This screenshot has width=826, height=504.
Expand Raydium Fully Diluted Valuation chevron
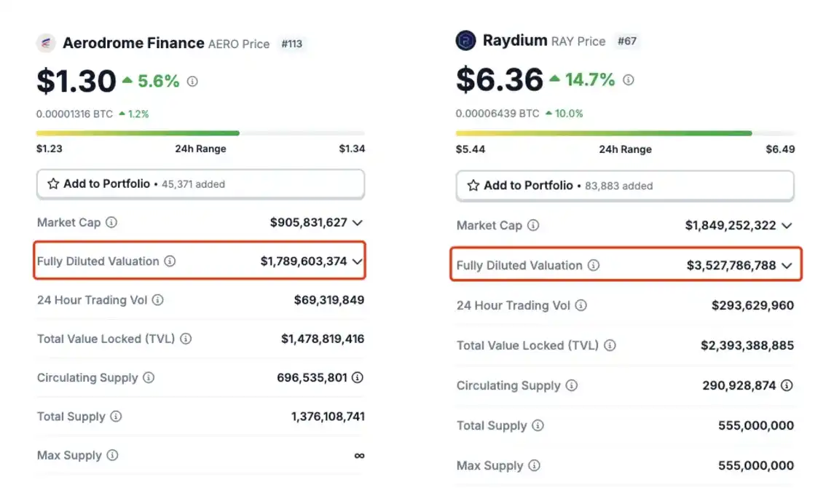[x=787, y=266]
